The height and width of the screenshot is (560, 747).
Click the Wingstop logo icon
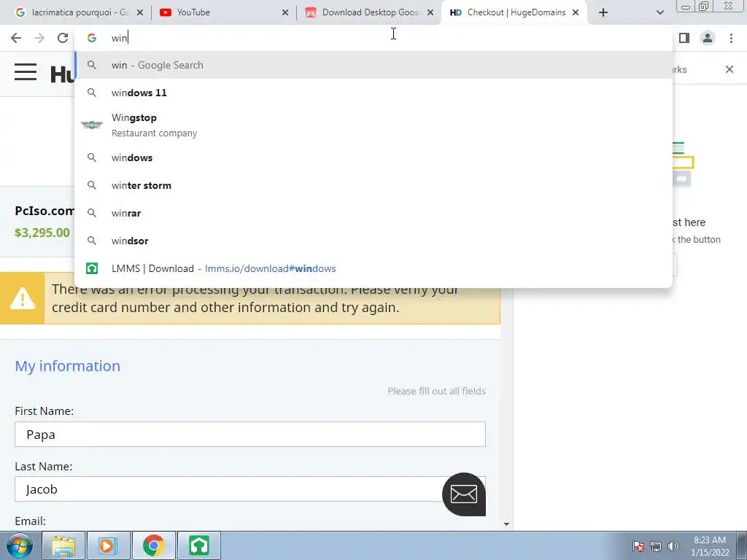[91, 125]
